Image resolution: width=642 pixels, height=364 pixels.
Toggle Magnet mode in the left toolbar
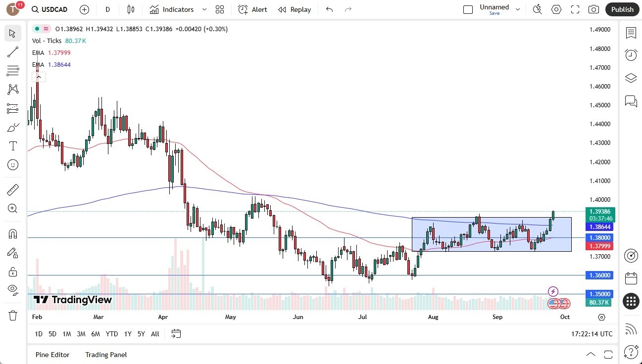12,233
